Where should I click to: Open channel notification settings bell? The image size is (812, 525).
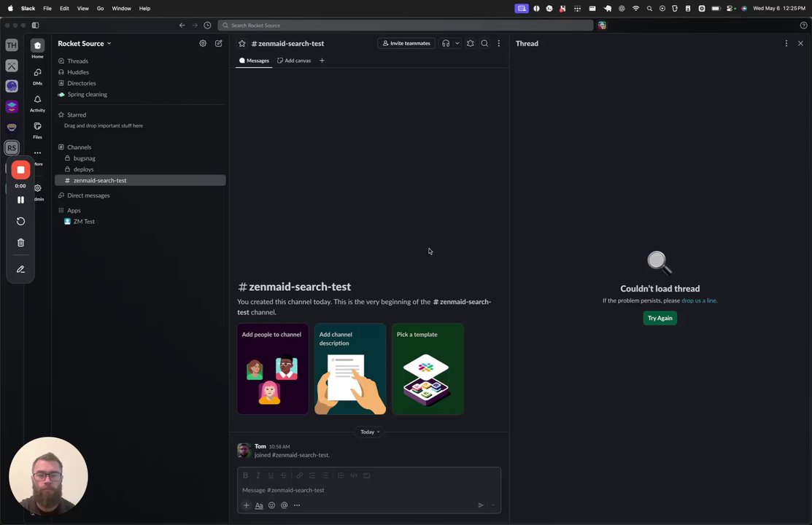(471, 44)
